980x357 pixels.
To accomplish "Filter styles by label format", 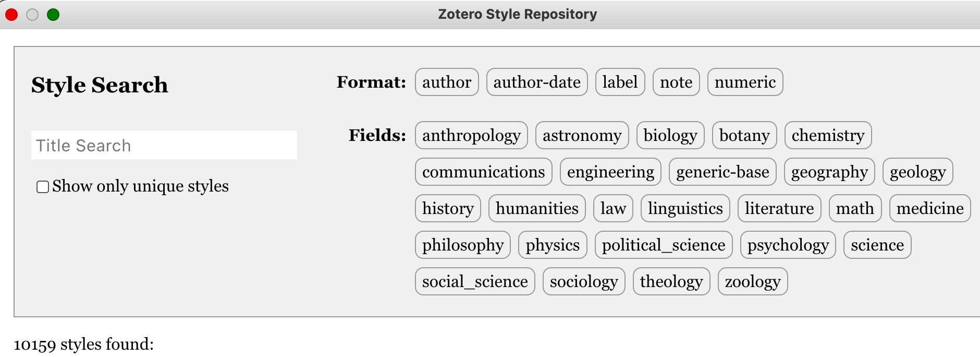I will click(x=619, y=82).
